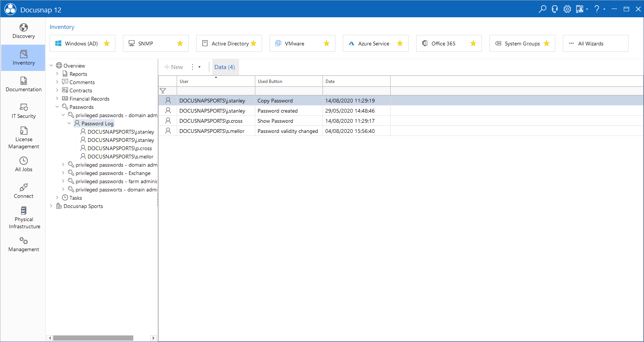Expand the Tasks tree node

[x=57, y=198]
